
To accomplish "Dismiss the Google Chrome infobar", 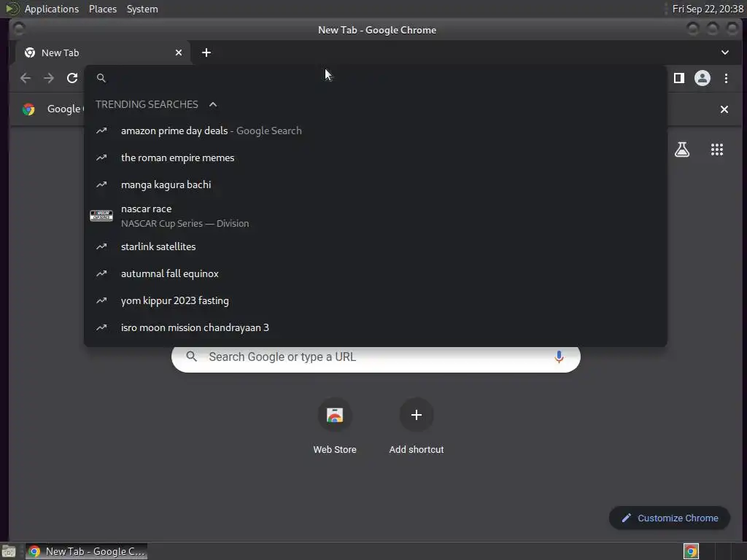I will point(724,109).
